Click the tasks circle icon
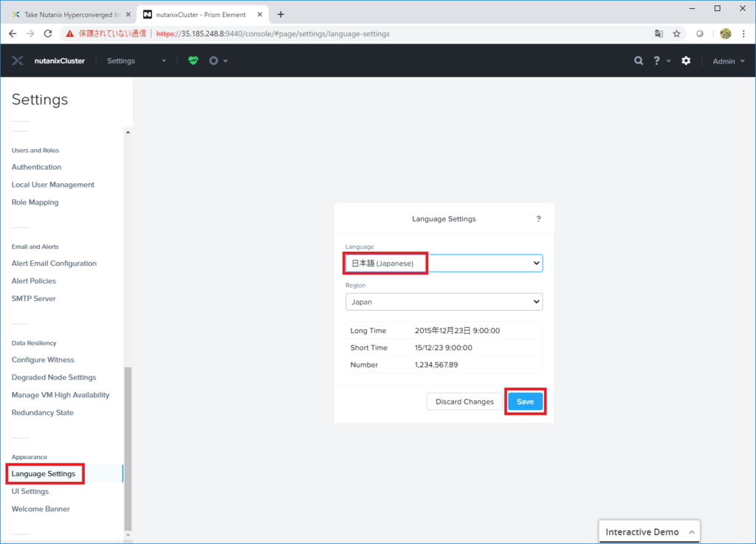The height and width of the screenshot is (544, 756). pyautogui.click(x=213, y=61)
